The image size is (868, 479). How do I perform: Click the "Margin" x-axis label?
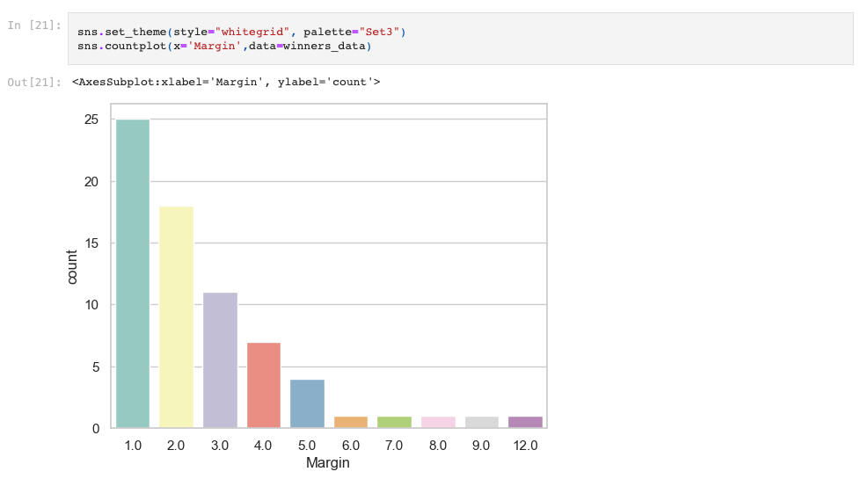tap(328, 462)
